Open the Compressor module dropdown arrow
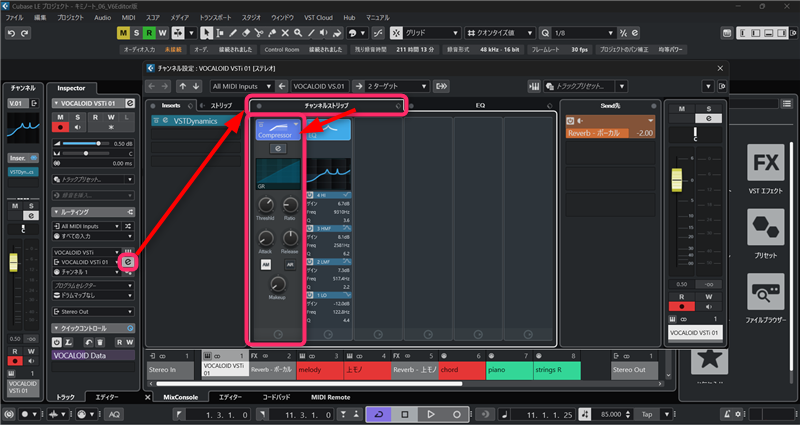800x425 pixels. (296, 124)
